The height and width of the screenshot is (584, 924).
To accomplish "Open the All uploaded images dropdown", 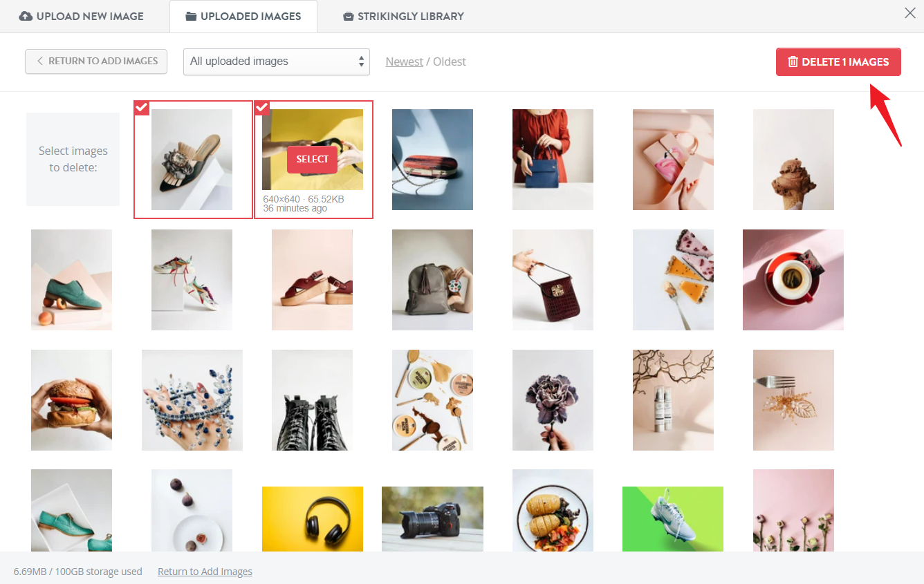I will [x=277, y=62].
